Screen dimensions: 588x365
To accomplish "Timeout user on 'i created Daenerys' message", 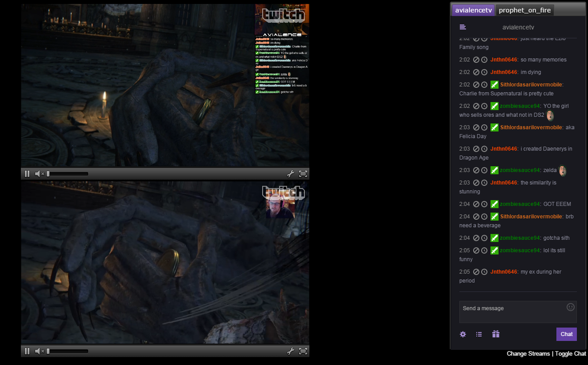I will pyautogui.click(x=484, y=149).
